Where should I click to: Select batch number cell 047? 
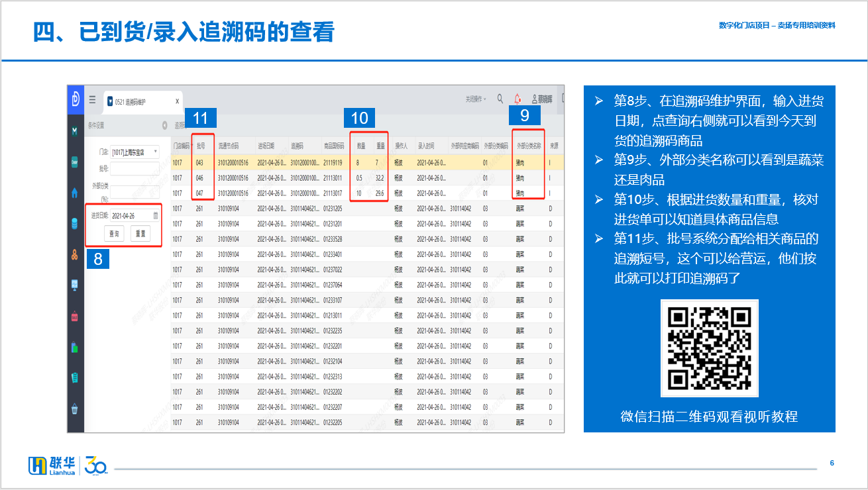point(199,193)
